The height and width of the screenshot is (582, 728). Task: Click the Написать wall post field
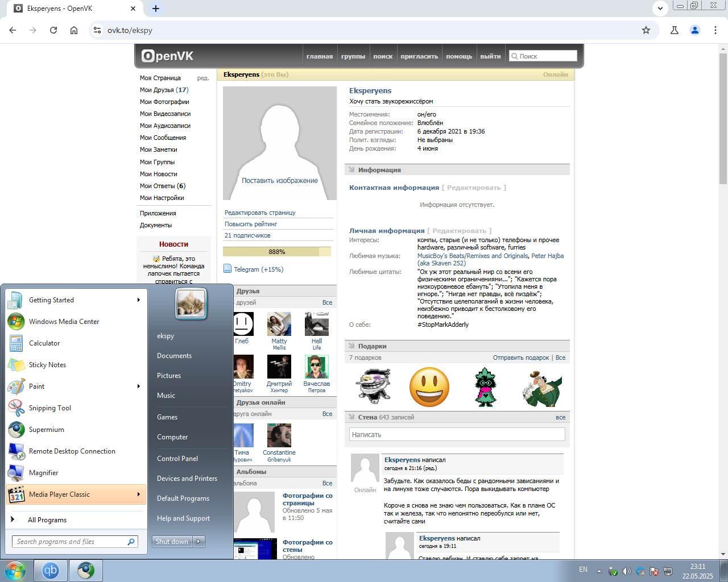tap(457, 434)
